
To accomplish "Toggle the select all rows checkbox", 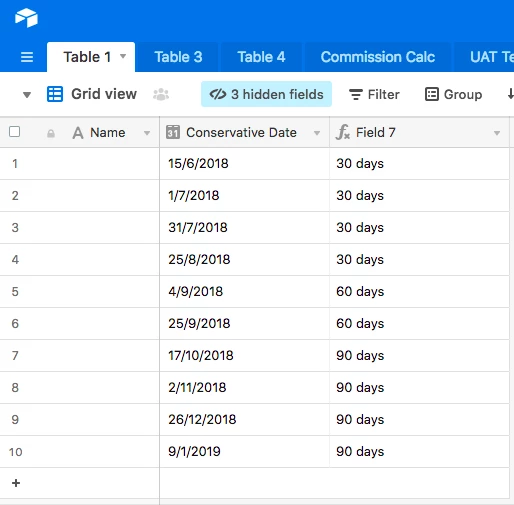I will point(15,132).
